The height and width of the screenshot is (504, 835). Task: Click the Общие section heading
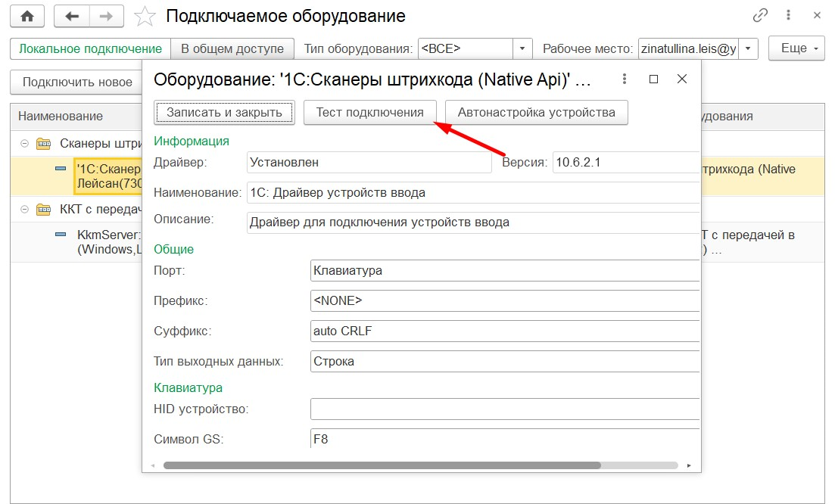[173, 249]
